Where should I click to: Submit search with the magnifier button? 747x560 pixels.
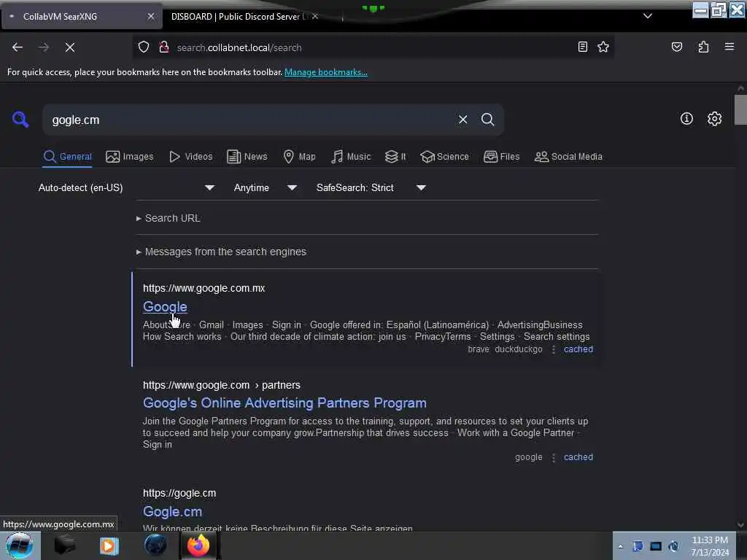(x=487, y=120)
